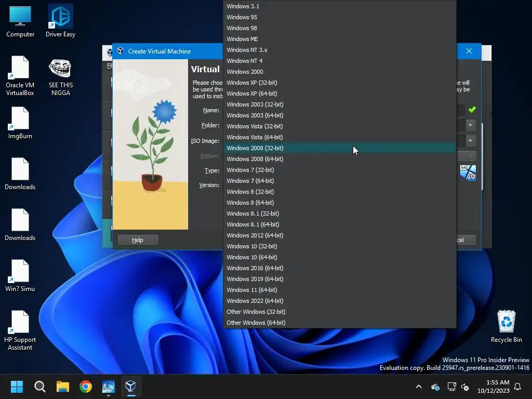This screenshot has width=532, height=399.
Task: Click highlighted Windows 2008 (32-bit) item
Action: click(340, 148)
